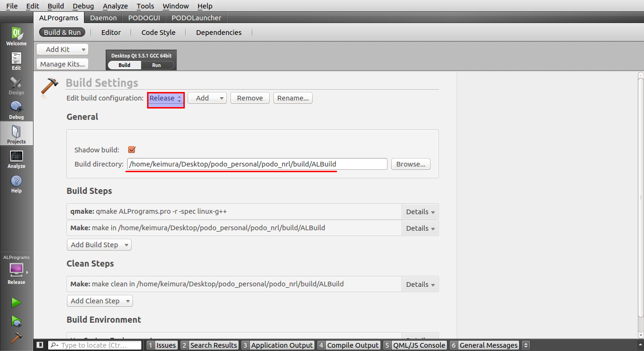
Task: Open the Analyze mode
Action: pyautogui.click(x=17, y=159)
